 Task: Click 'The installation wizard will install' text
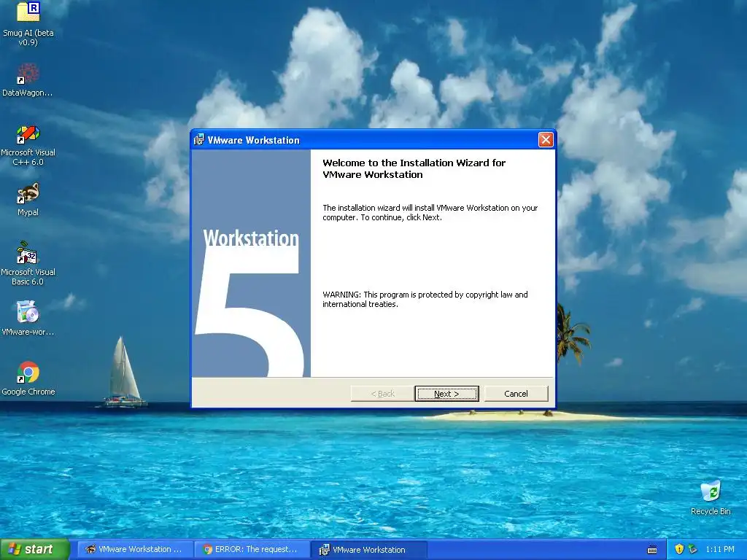[x=430, y=213]
